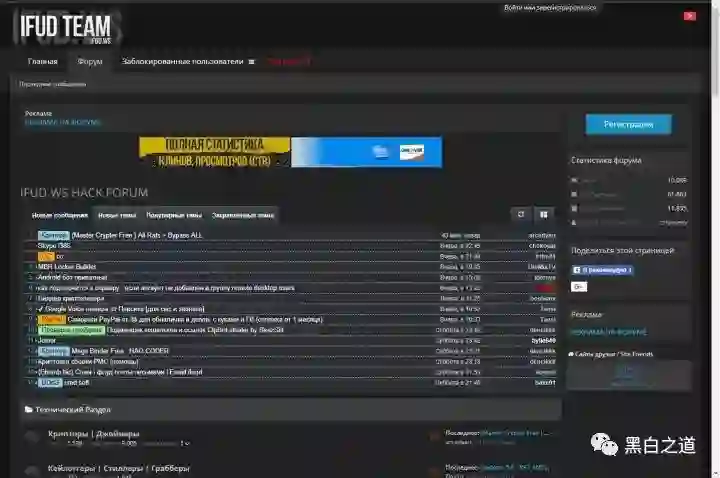Click the folder icon next to Технический Раздел
Screen dimensions: 720x478
point(28,409)
